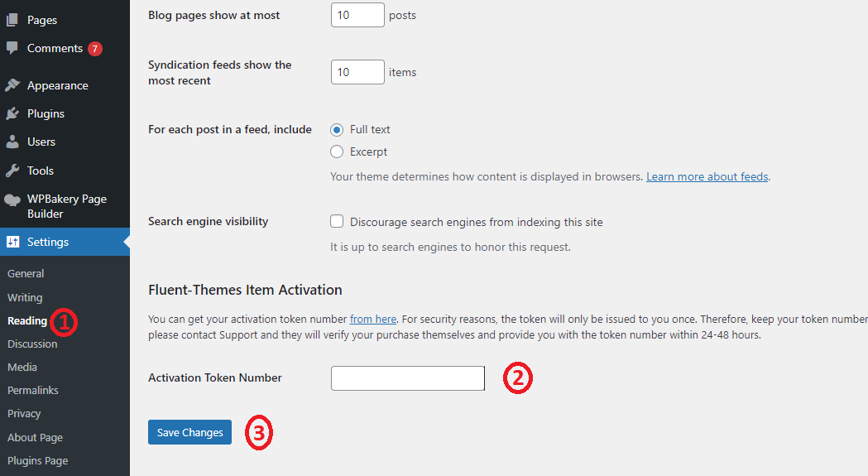Click the Pages icon in sidebar

coord(12,20)
